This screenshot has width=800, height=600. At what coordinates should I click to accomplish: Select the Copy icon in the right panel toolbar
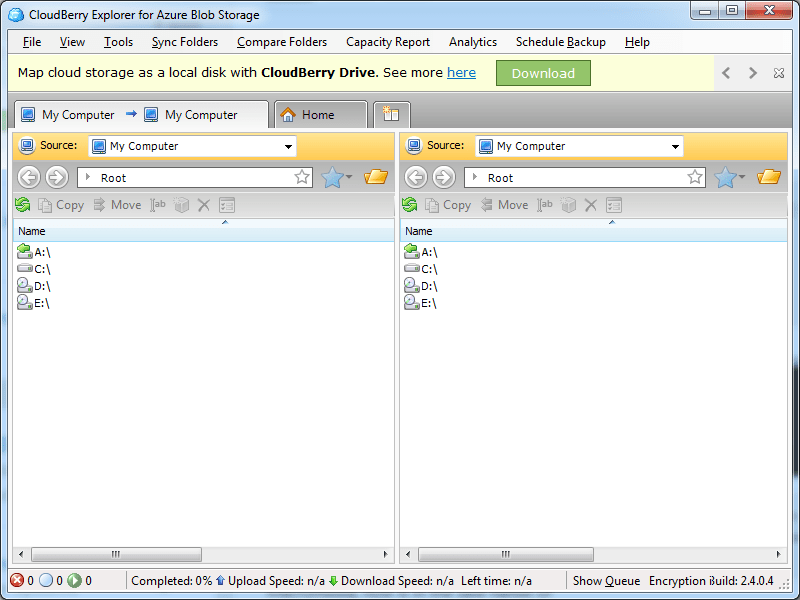coord(434,204)
